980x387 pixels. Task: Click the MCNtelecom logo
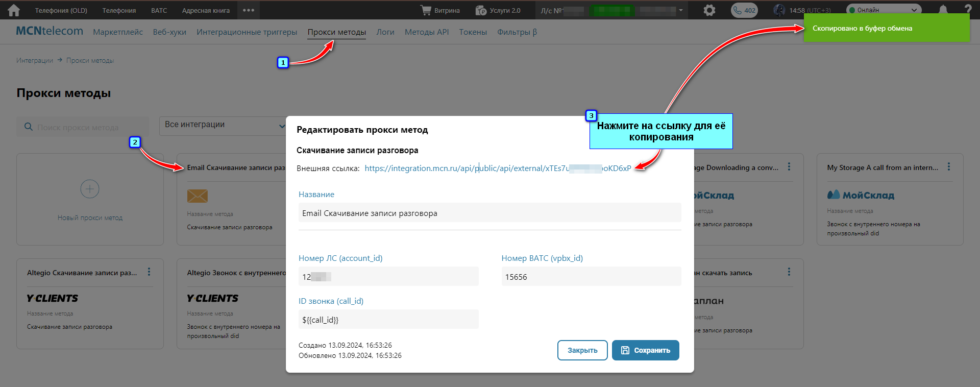[x=50, y=31]
